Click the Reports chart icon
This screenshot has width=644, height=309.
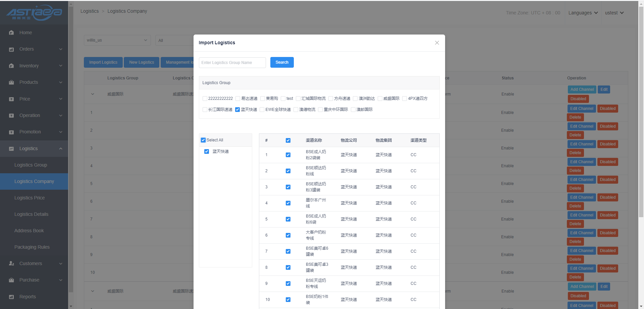coord(11,297)
